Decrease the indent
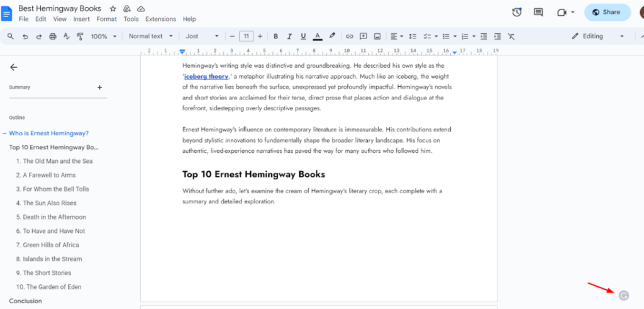 [484, 36]
